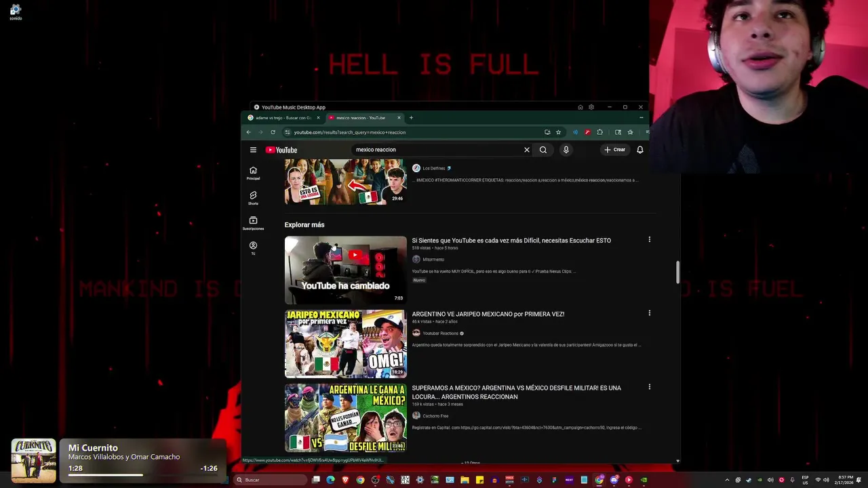This screenshot has height=488, width=868.
Task: Click the YouTube search field with 'mexico reaccion'
Action: pos(437,150)
